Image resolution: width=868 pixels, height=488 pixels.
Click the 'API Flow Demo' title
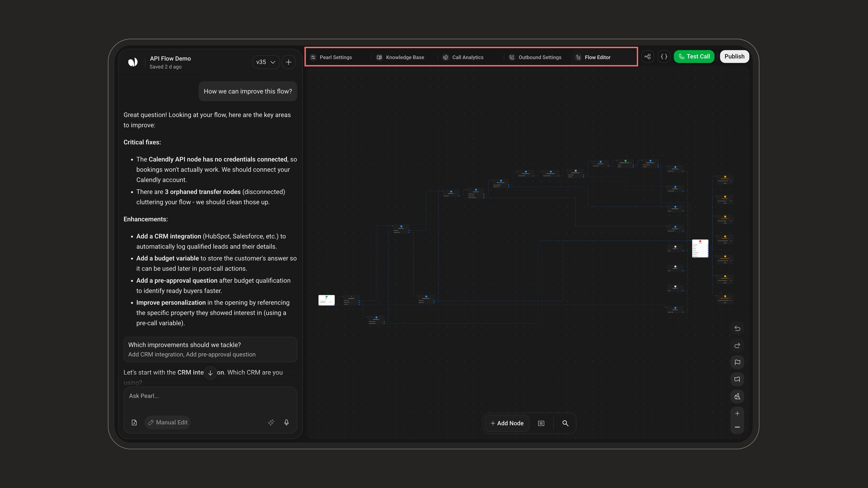pos(170,59)
